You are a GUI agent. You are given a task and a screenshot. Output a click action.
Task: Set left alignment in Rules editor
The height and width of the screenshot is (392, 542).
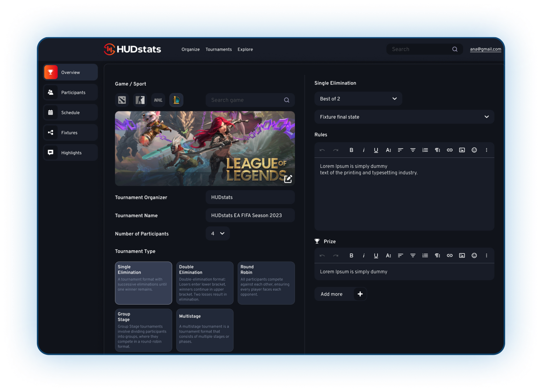tap(400, 150)
